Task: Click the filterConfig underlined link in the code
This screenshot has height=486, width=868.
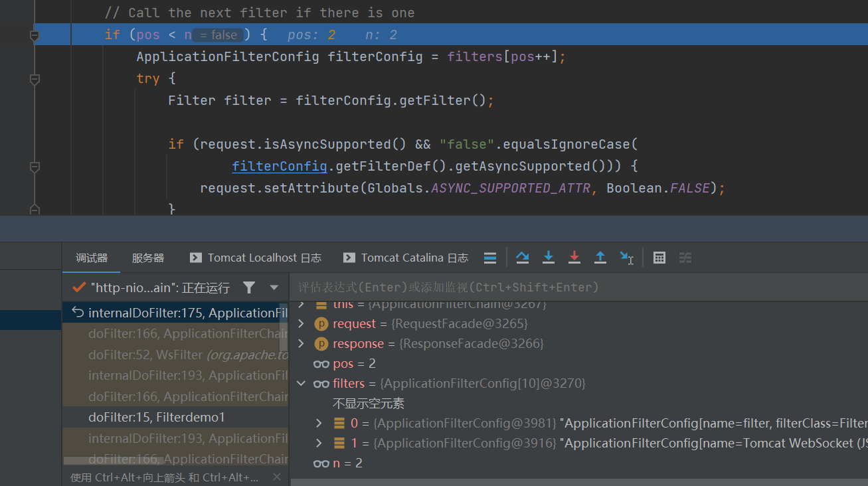Action: point(280,166)
